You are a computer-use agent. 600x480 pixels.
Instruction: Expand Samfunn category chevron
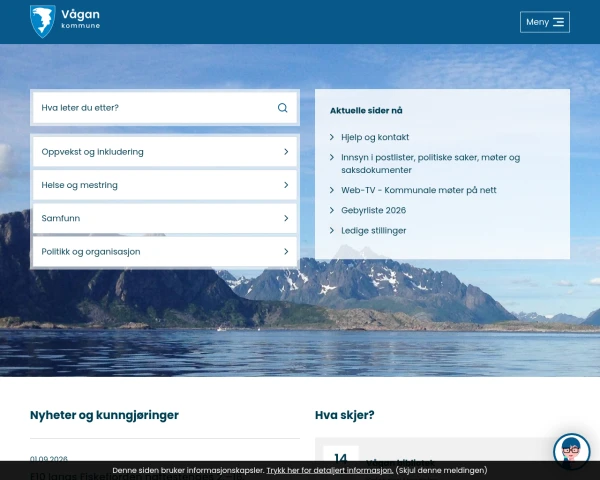pyautogui.click(x=286, y=218)
